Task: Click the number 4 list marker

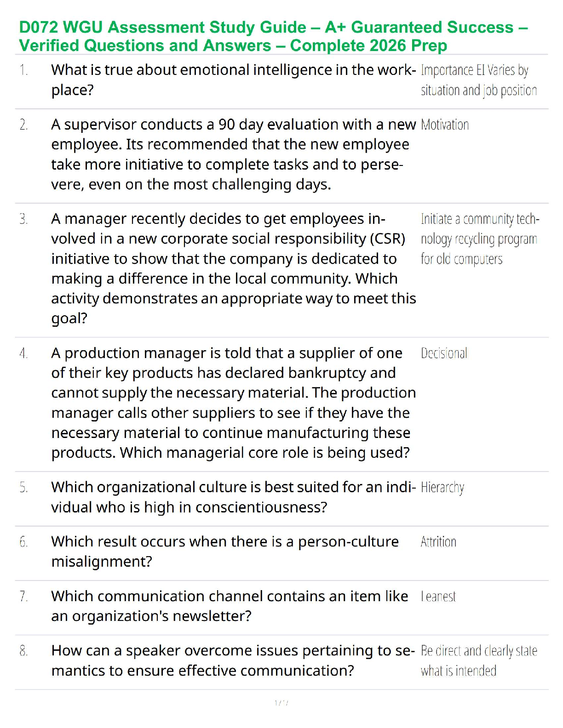Action: (x=23, y=353)
